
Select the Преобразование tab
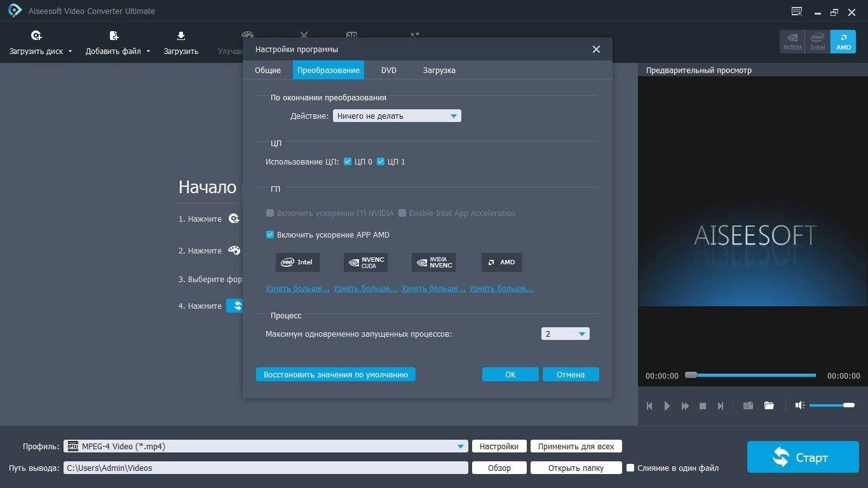click(x=329, y=70)
